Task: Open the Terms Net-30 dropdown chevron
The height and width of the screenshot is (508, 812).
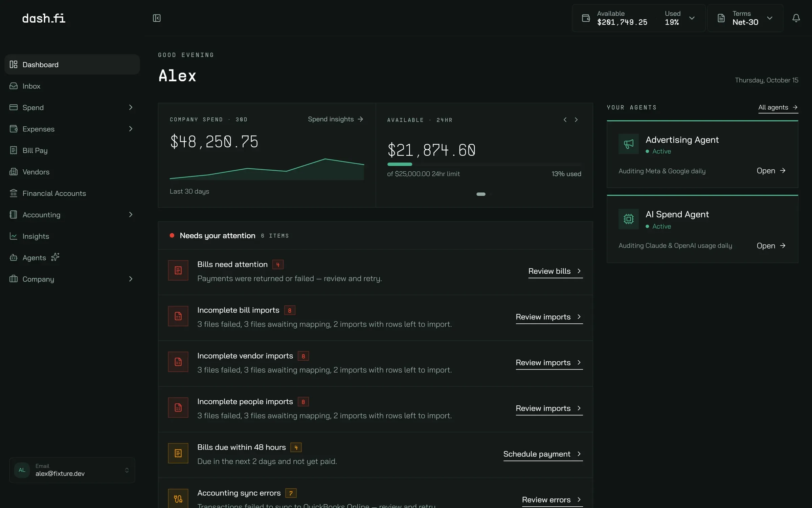Action: click(770, 18)
